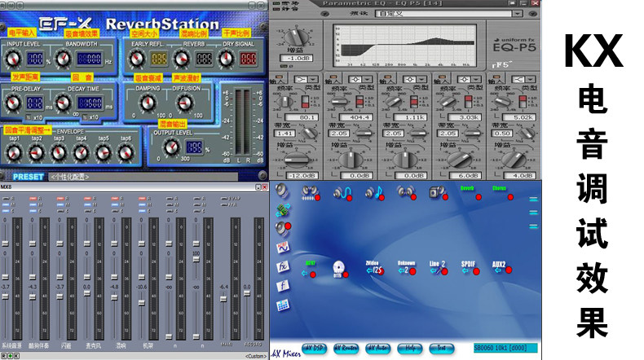
Task: Open filter type dropdown for the 5.02k band
Action: pos(530,79)
